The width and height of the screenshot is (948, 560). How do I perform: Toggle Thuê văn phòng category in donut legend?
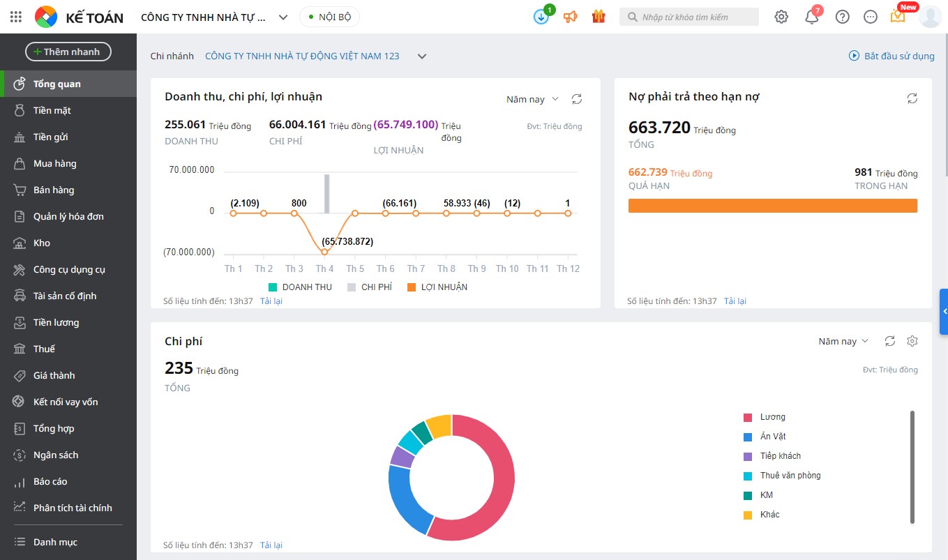[782, 476]
